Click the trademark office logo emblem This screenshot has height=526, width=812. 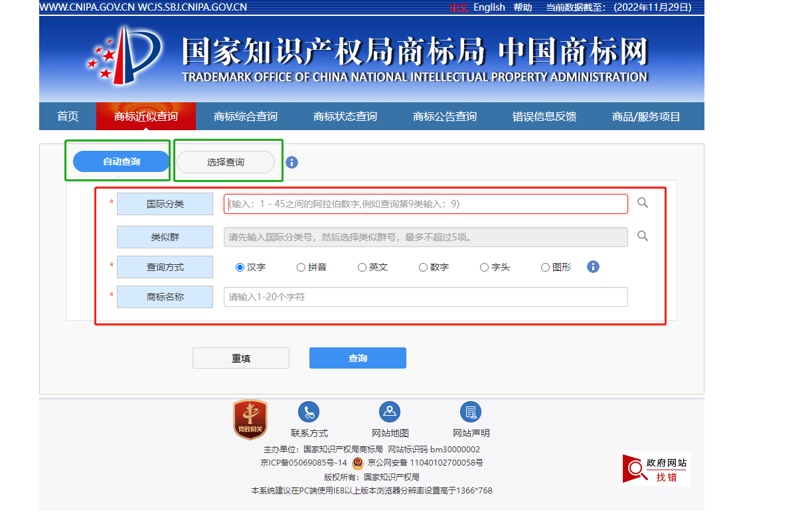[123, 56]
